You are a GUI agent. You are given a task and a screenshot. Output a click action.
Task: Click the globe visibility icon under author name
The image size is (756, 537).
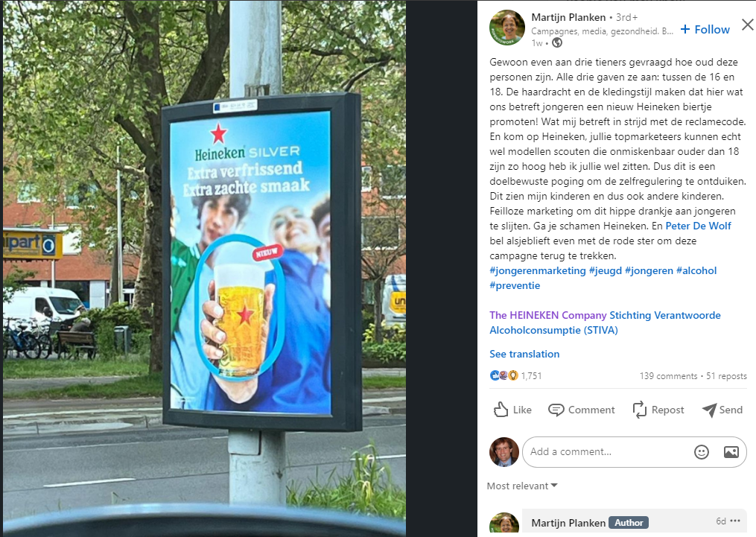(x=557, y=43)
